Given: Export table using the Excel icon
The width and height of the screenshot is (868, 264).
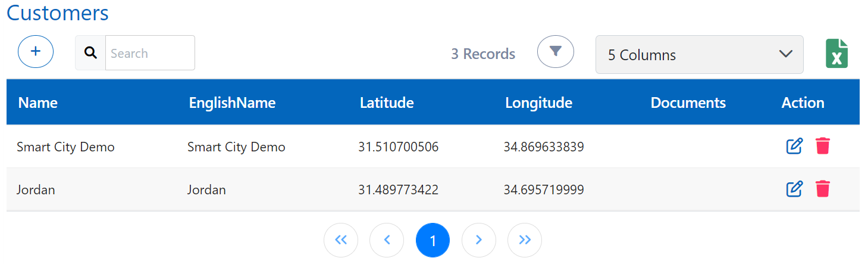Looking at the screenshot, I should [836, 54].
